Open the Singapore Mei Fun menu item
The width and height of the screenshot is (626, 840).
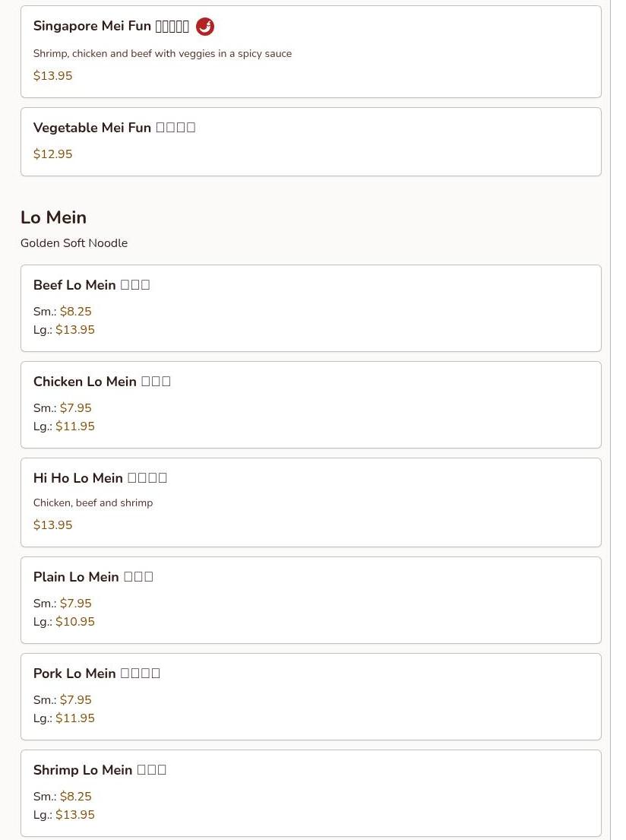pos(92,27)
